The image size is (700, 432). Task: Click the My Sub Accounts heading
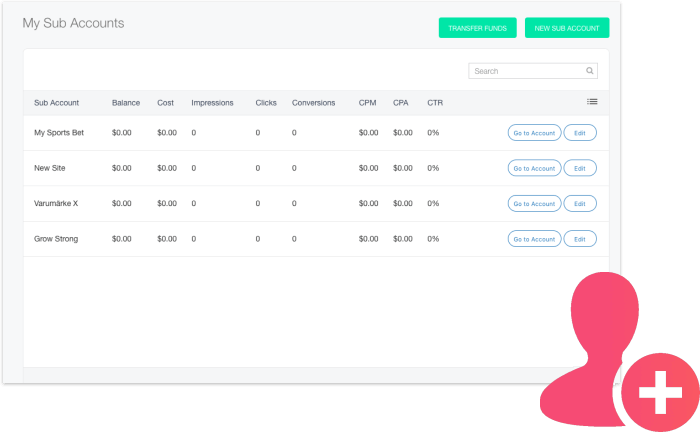[73, 23]
